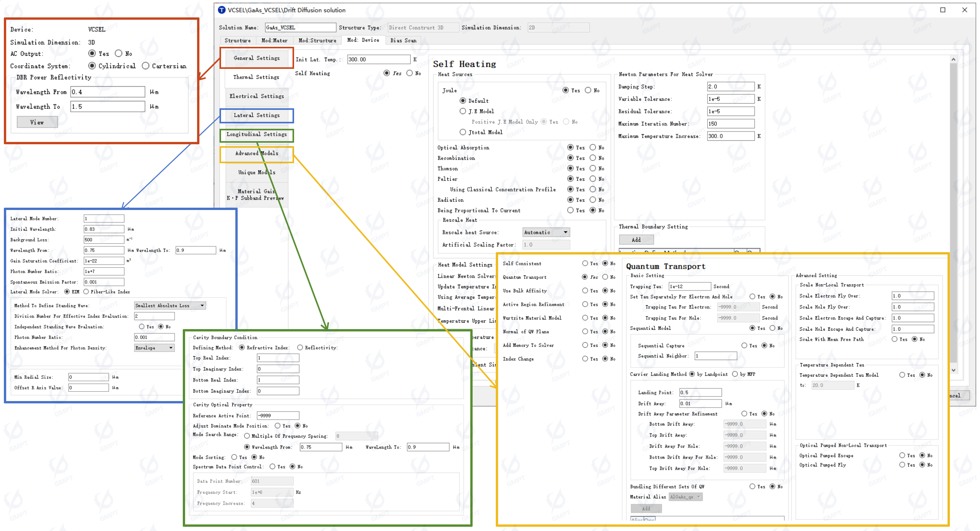The image size is (980, 531).
Task: Set Sequential Model to No
Action: coord(772,328)
